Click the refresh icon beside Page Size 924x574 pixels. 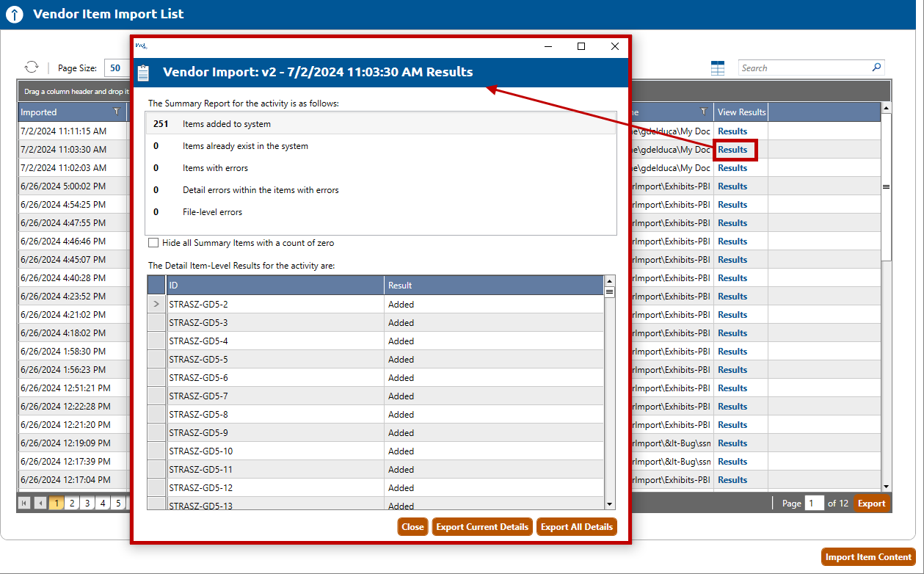point(32,68)
